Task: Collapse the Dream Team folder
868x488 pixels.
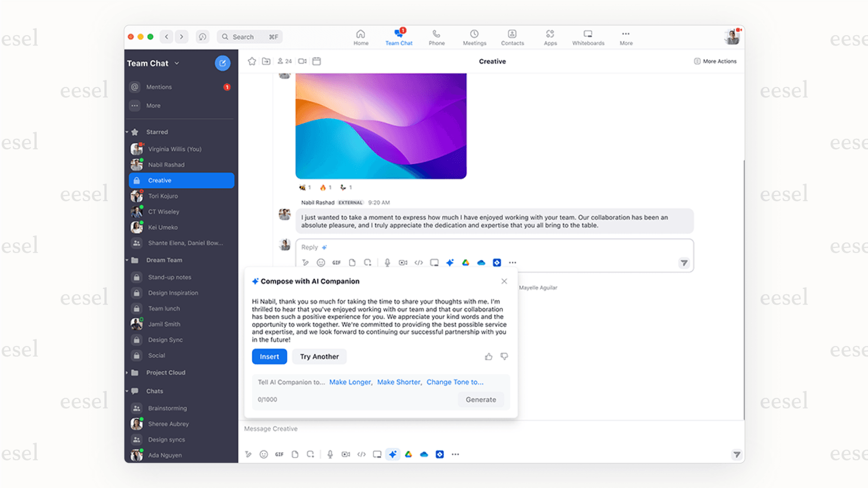Action: pos(127,260)
